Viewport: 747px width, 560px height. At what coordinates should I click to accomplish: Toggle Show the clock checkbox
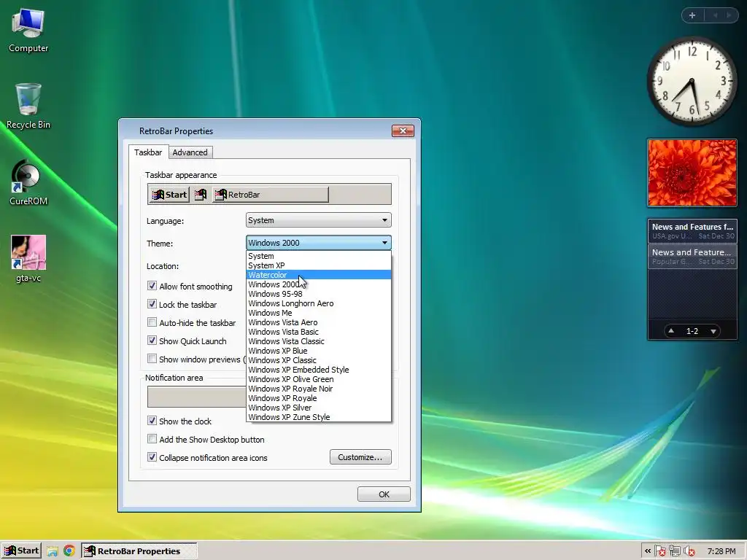pos(152,421)
